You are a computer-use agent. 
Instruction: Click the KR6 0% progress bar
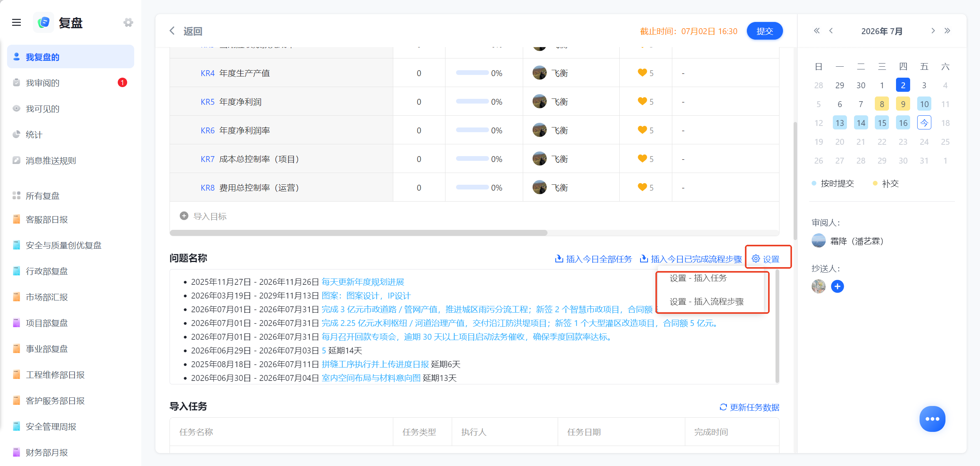[472, 130]
